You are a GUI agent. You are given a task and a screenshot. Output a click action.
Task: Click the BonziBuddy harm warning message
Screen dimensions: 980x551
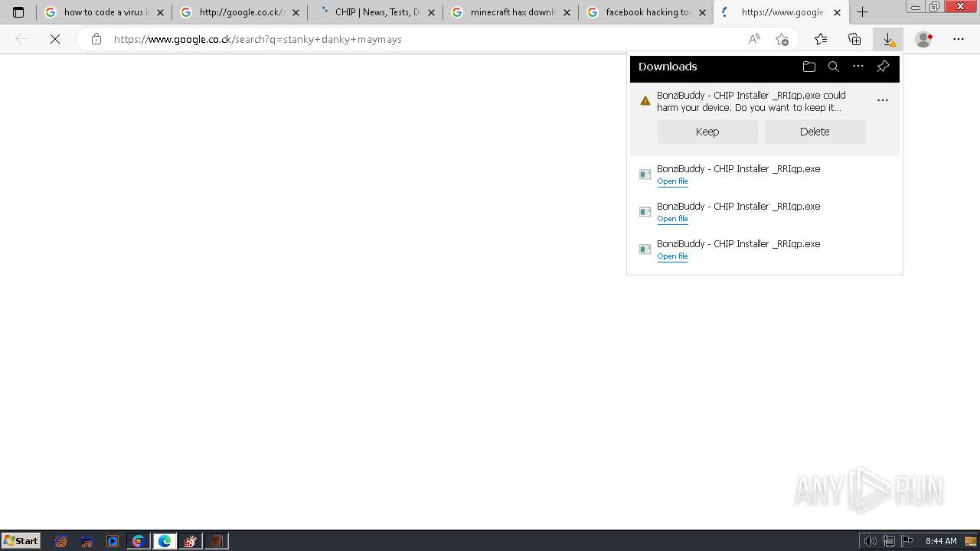(751, 101)
